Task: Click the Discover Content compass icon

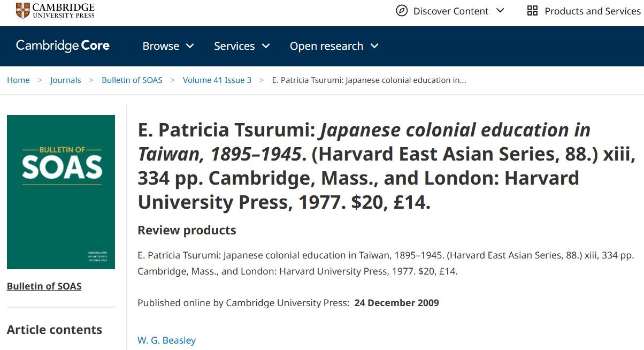Action: point(402,11)
